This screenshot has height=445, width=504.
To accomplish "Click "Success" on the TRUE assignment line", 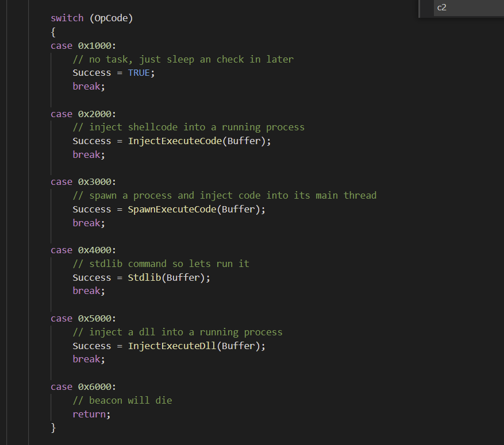I will tap(92, 73).
